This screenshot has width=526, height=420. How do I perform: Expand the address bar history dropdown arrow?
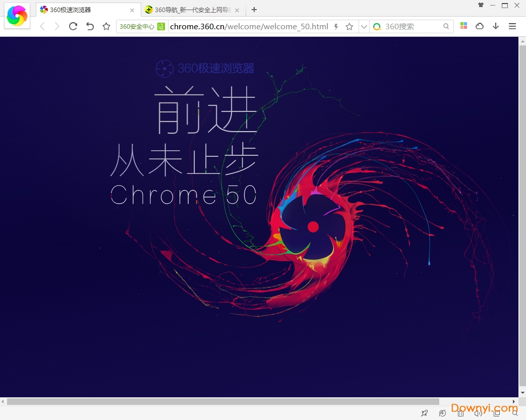click(x=364, y=26)
